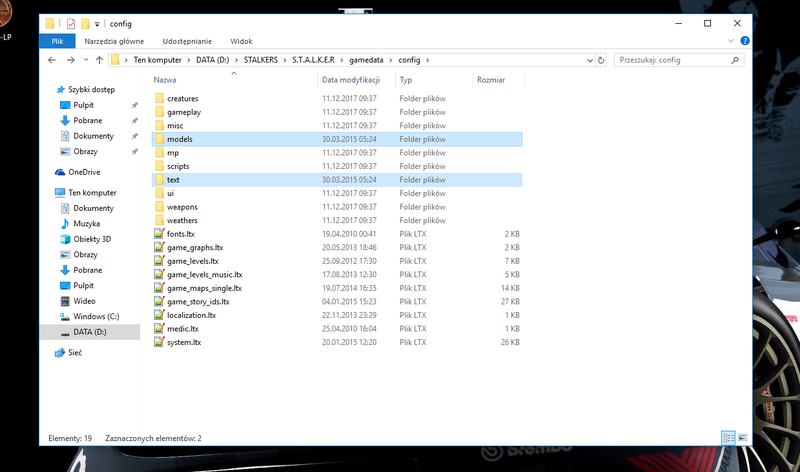Open Obiekty 3D in navigation pane
The height and width of the screenshot is (472, 800).
click(92, 239)
